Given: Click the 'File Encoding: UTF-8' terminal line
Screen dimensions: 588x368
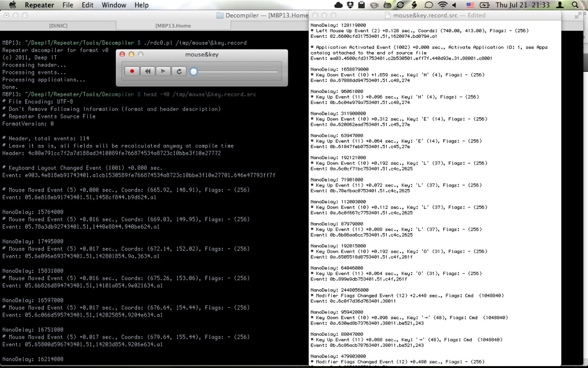Looking at the screenshot, I should [38, 102].
